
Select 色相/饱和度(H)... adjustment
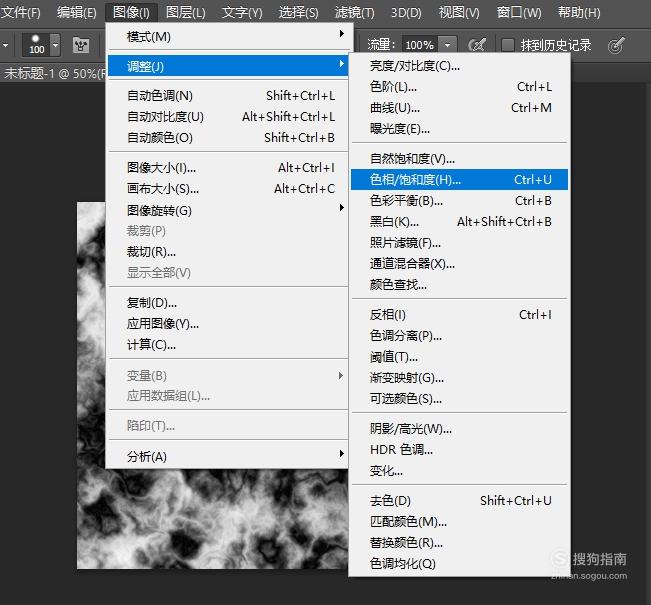point(459,179)
